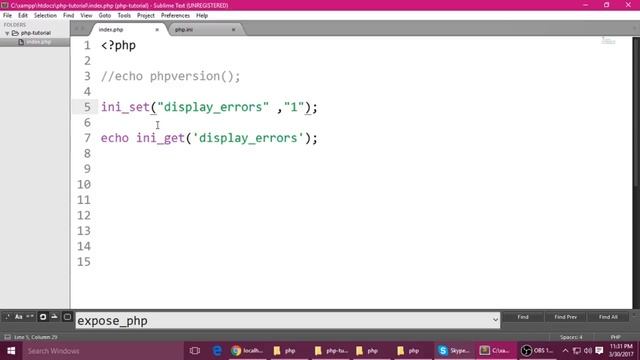The image size is (640, 360).
Task: Click the minimap preview
Action: 608,40
